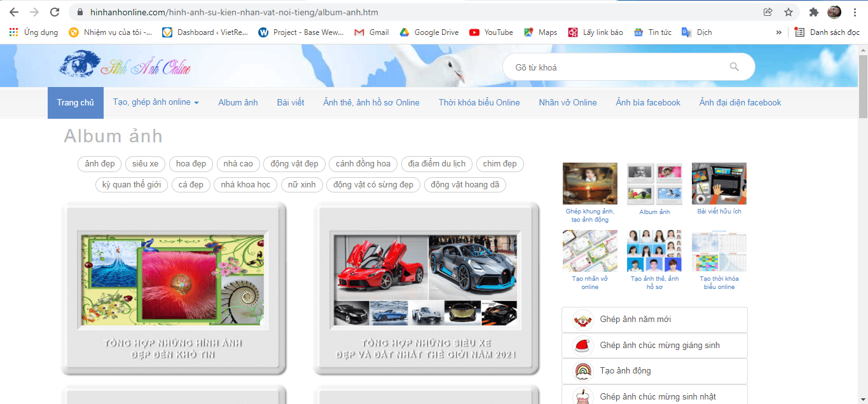The height and width of the screenshot is (404, 868).
Task: Show more bookmarks via double chevron
Action: tap(778, 32)
